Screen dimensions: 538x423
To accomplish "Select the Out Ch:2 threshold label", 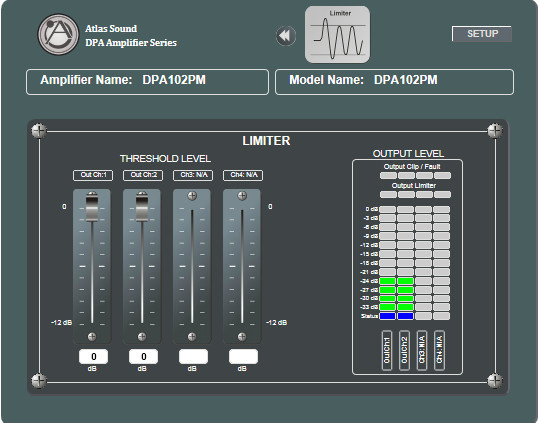I will point(143,175).
